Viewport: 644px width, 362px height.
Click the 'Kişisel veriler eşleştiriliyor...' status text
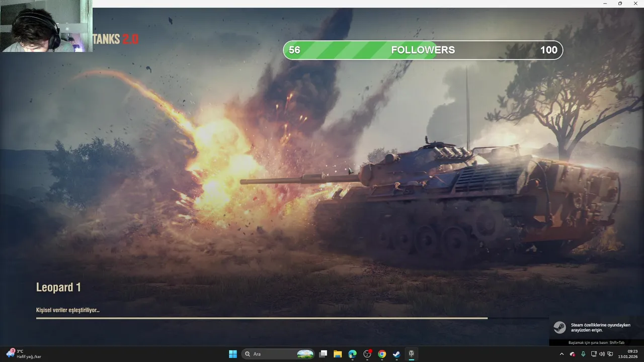coord(68,310)
